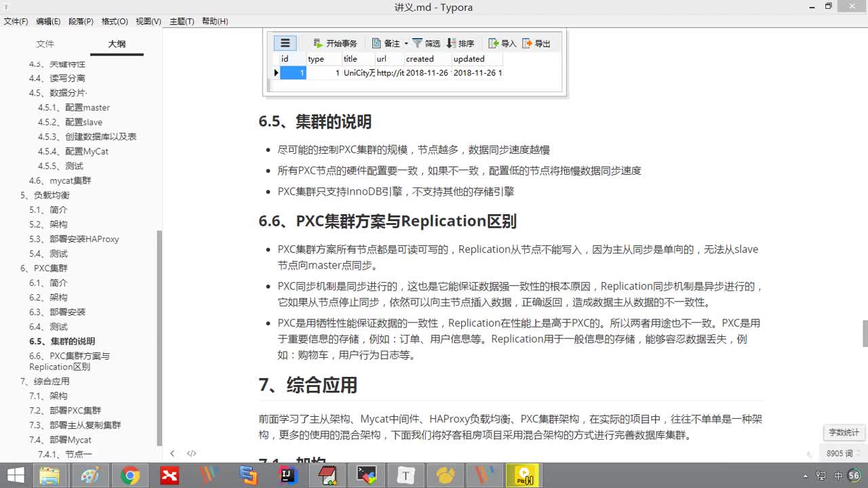The height and width of the screenshot is (488, 868).
Task: Jump to outline item 4.5、数据分片
Action: coord(58,93)
